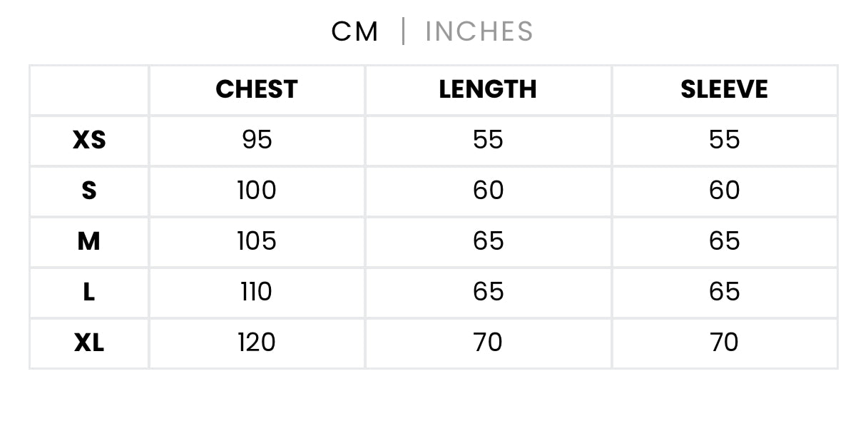Viewport: 868px width, 421px height.
Task: Select the XS size row label
Action: [89, 140]
